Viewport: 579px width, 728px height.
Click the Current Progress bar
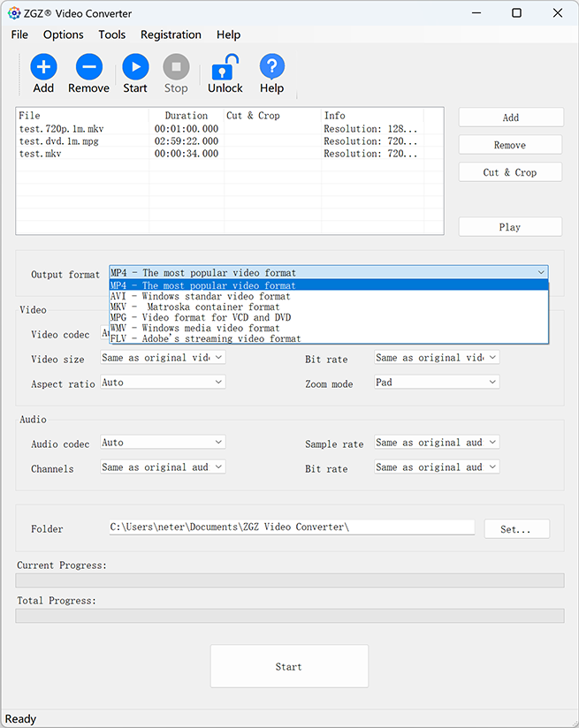pos(290,580)
